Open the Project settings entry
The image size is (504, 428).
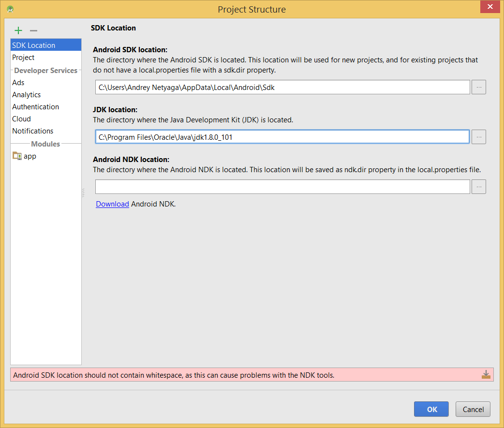coord(46,57)
